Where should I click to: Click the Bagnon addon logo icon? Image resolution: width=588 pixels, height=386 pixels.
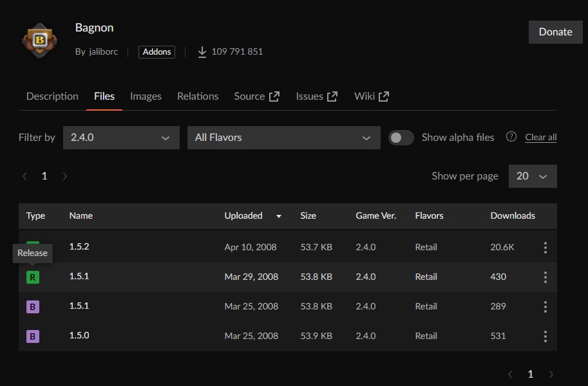pyautogui.click(x=39, y=41)
